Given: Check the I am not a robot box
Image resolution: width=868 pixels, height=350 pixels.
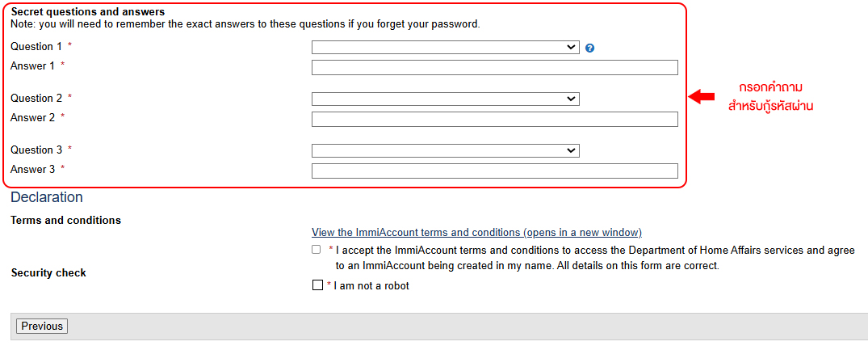Looking at the screenshot, I should (317, 286).
